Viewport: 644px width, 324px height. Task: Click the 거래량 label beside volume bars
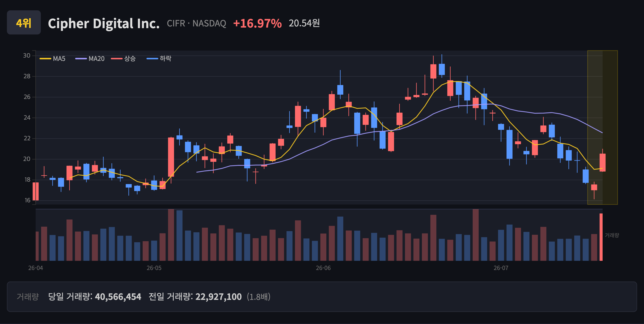[x=612, y=235]
